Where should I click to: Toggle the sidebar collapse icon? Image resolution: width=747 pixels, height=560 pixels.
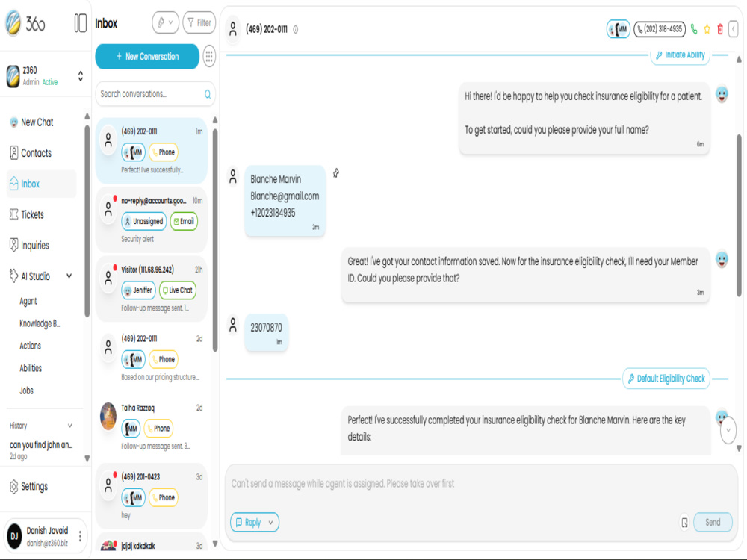click(x=80, y=23)
